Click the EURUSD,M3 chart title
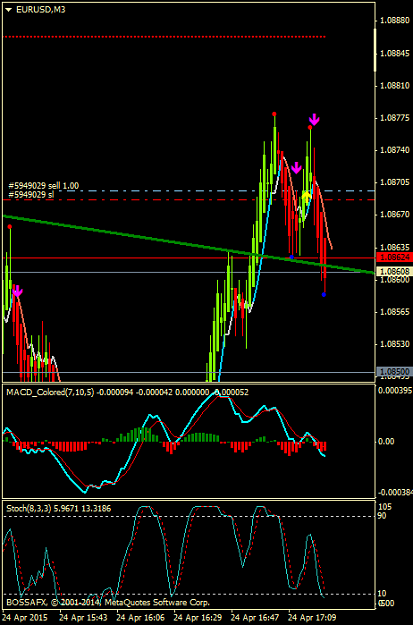This screenshot has height=625, width=413. pos(41,10)
